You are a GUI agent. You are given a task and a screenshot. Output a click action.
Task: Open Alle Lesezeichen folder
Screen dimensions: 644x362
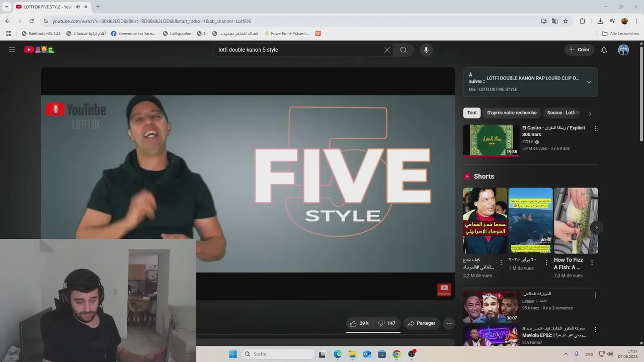click(x=620, y=34)
